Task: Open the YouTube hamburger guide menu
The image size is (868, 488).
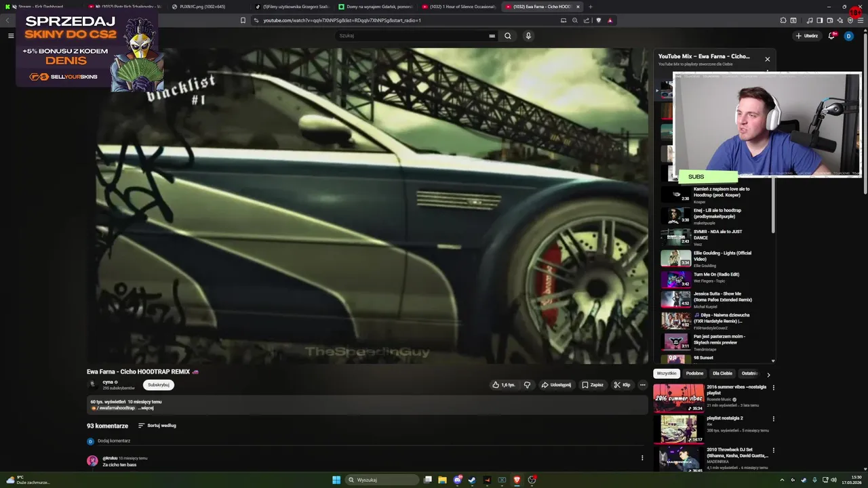Action: pos(11,36)
